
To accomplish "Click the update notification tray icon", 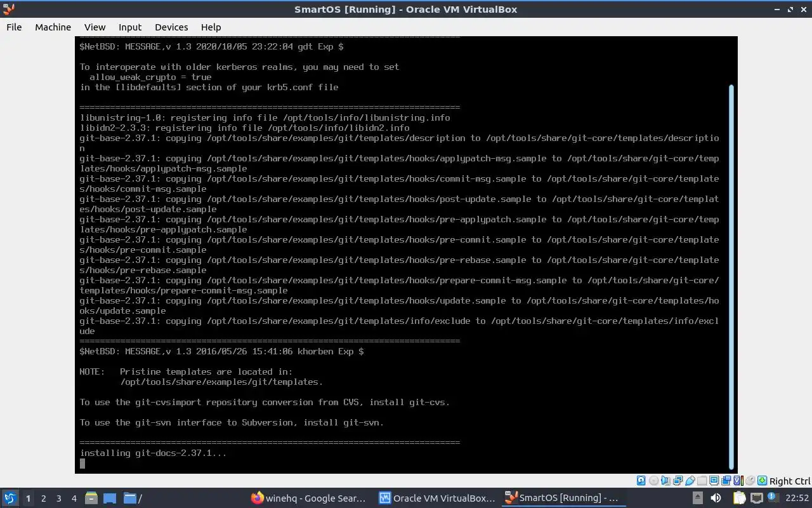I will click(773, 497).
